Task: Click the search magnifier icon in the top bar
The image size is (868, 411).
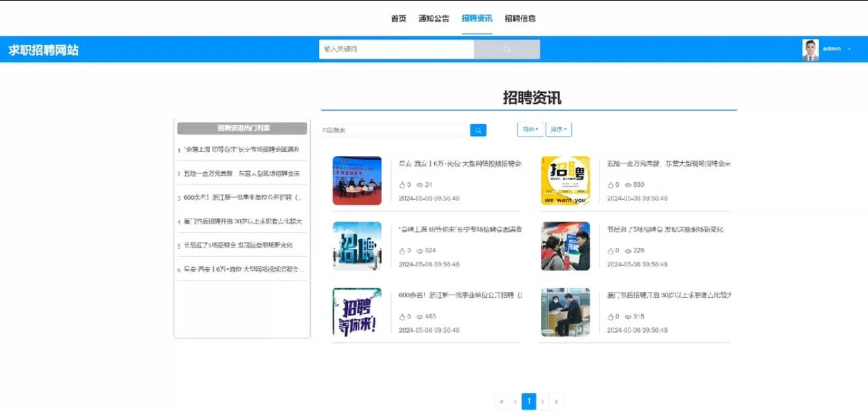Action: (507, 49)
